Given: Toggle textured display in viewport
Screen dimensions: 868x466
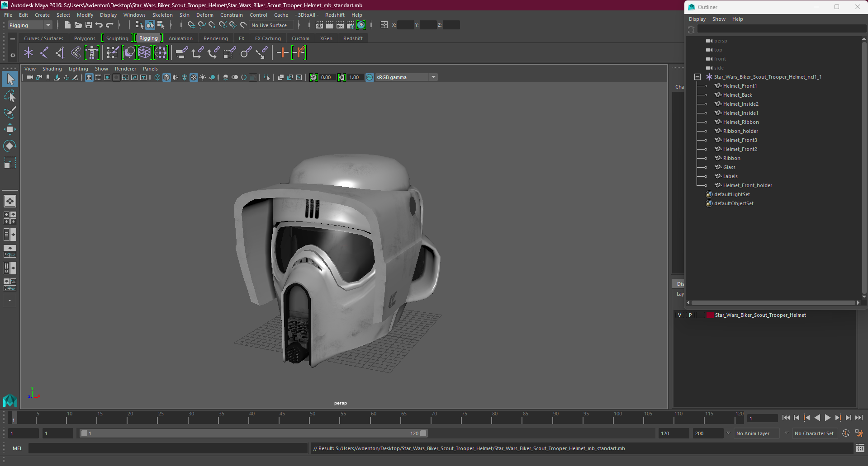Looking at the screenshot, I should click(194, 77).
